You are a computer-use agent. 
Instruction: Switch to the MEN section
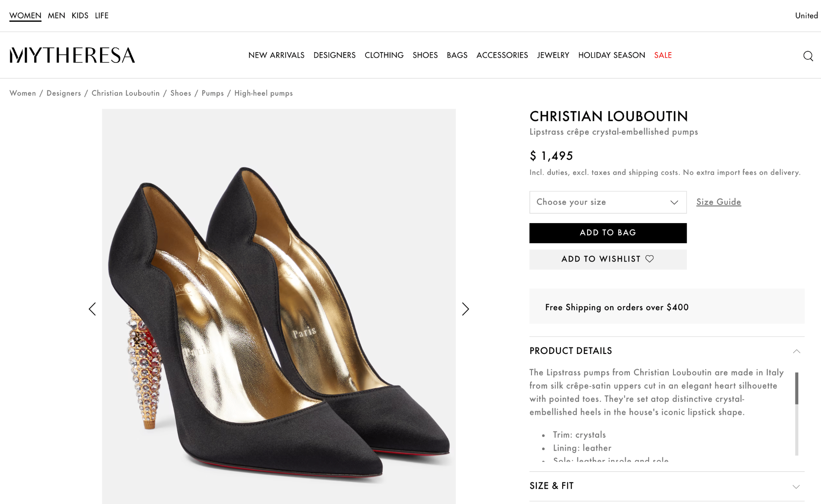56,15
